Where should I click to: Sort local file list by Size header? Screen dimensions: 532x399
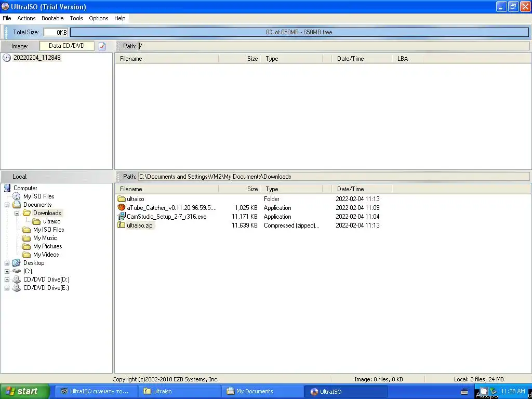(x=240, y=189)
